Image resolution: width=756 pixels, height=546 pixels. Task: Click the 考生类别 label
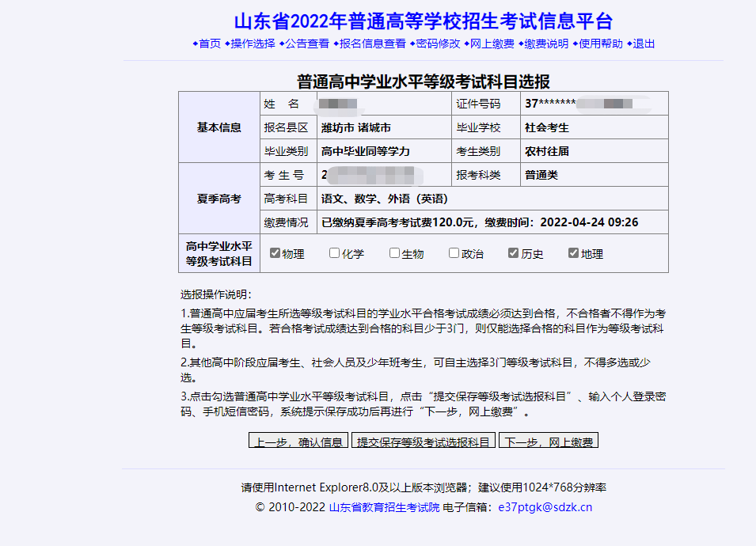pyautogui.click(x=478, y=151)
